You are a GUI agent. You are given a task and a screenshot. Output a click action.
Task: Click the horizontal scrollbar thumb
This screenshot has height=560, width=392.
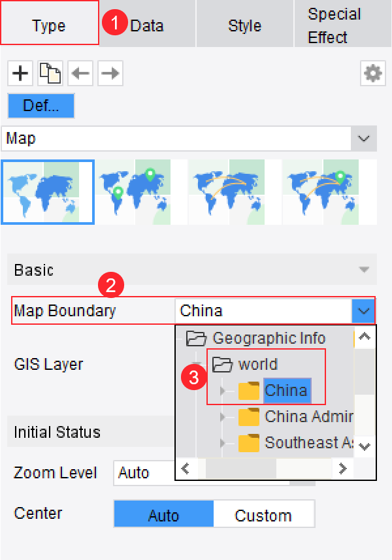click(240, 469)
